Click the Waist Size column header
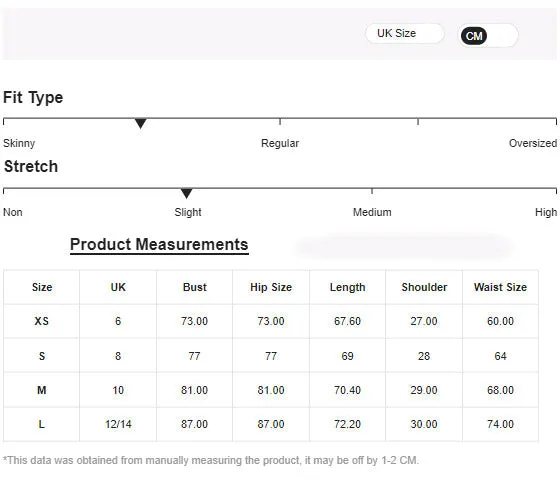 coord(500,287)
